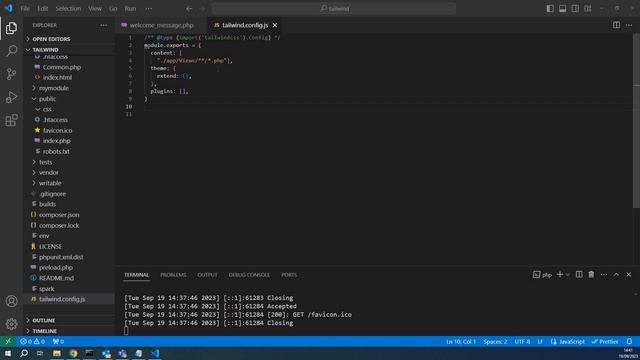This screenshot has width=640, height=360.
Task: Open the Accounts menu icon
Action: click(11, 301)
